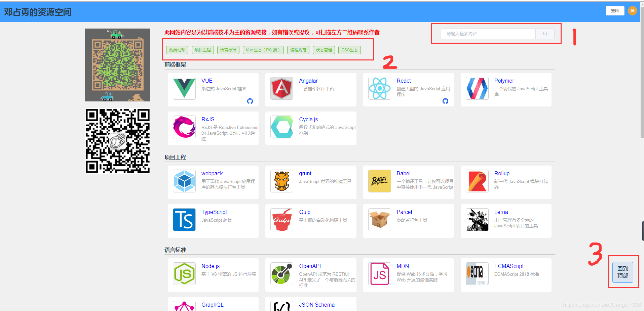Image resolution: width=644 pixels, height=311 pixels.
Task: Open the webpack link
Action: [212, 173]
